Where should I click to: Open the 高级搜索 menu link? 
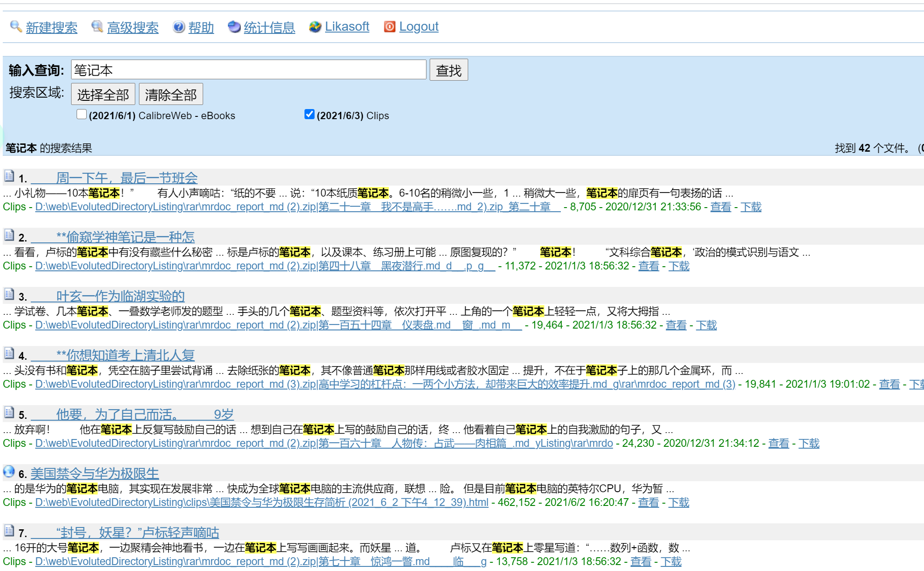click(x=133, y=27)
